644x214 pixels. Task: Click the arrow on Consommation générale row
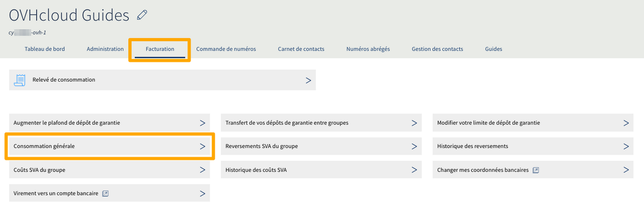(x=202, y=146)
